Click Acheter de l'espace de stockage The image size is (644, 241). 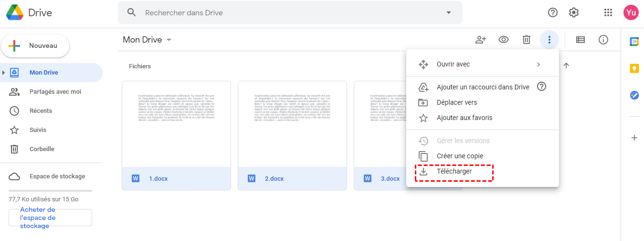(50, 218)
